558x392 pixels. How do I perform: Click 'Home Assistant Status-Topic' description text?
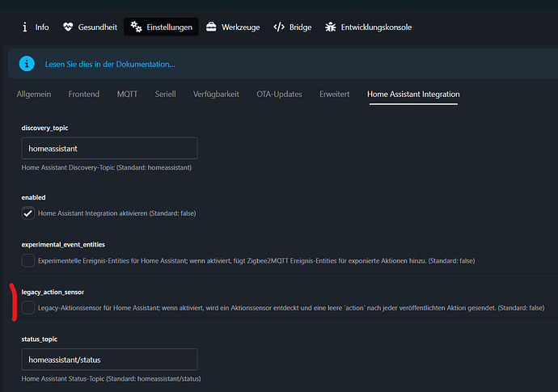pos(111,379)
